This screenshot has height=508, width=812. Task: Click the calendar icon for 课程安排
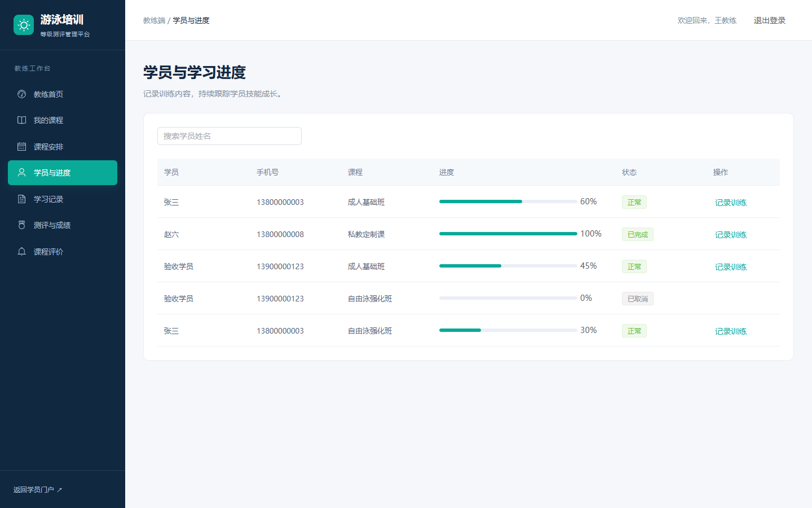coord(21,147)
